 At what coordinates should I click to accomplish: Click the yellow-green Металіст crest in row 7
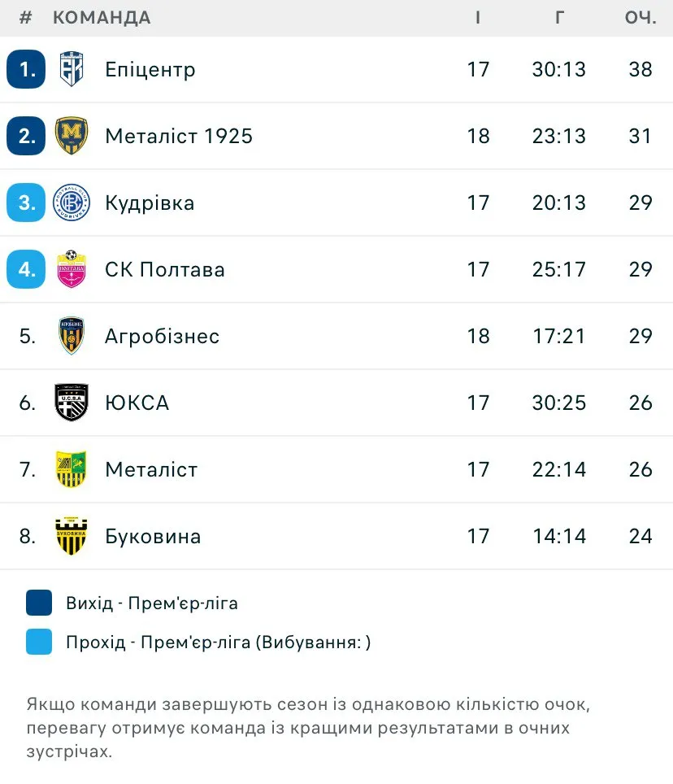[x=72, y=469]
